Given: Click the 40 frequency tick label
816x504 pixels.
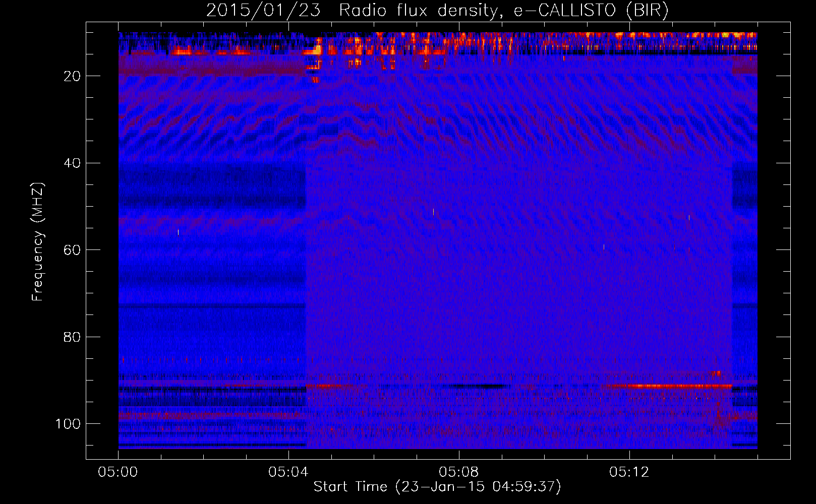Looking at the screenshot, I should [73, 163].
